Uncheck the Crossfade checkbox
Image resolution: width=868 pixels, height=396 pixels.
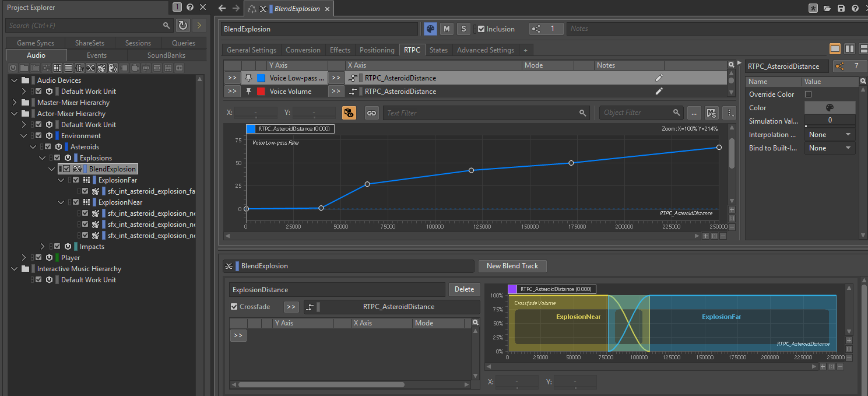(x=234, y=307)
